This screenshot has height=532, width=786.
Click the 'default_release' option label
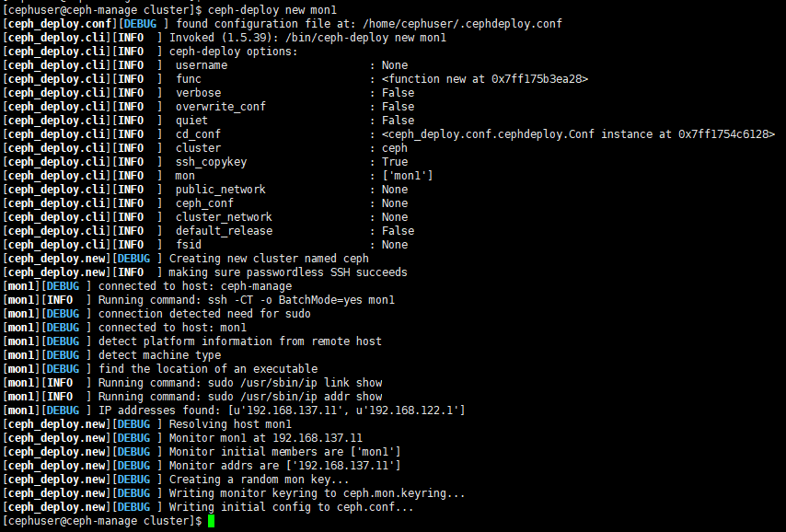pos(224,231)
